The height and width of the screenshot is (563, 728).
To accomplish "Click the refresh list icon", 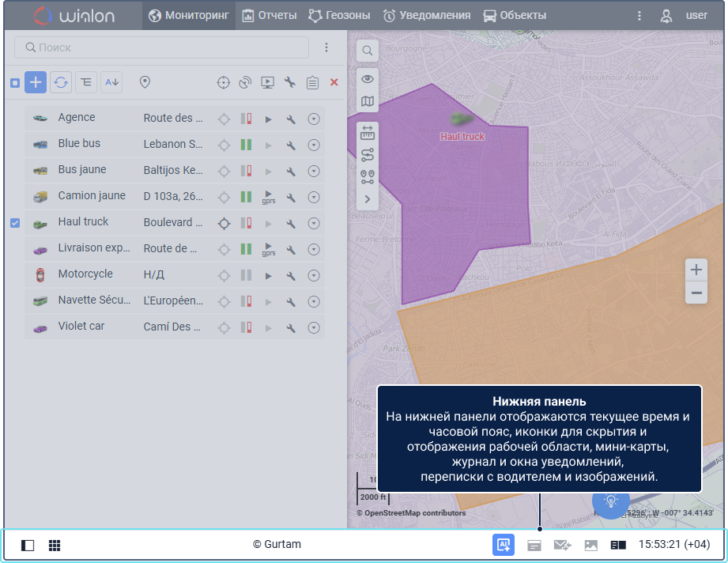I will coord(61,82).
